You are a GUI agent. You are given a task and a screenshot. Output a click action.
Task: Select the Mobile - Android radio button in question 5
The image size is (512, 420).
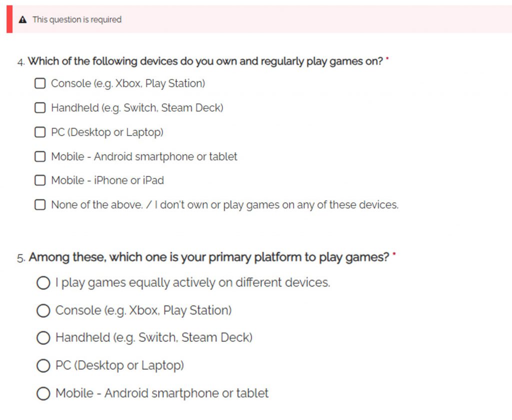(43, 393)
